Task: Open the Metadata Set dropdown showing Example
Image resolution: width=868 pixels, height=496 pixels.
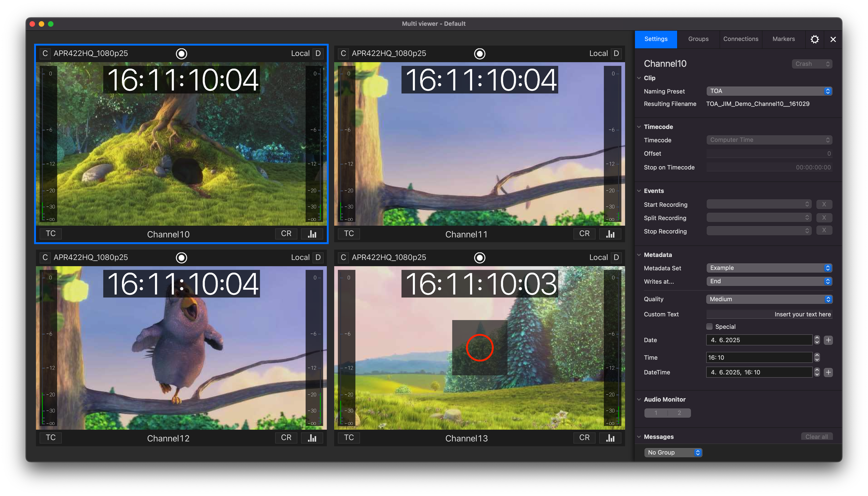Action: (x=769, y=268)
